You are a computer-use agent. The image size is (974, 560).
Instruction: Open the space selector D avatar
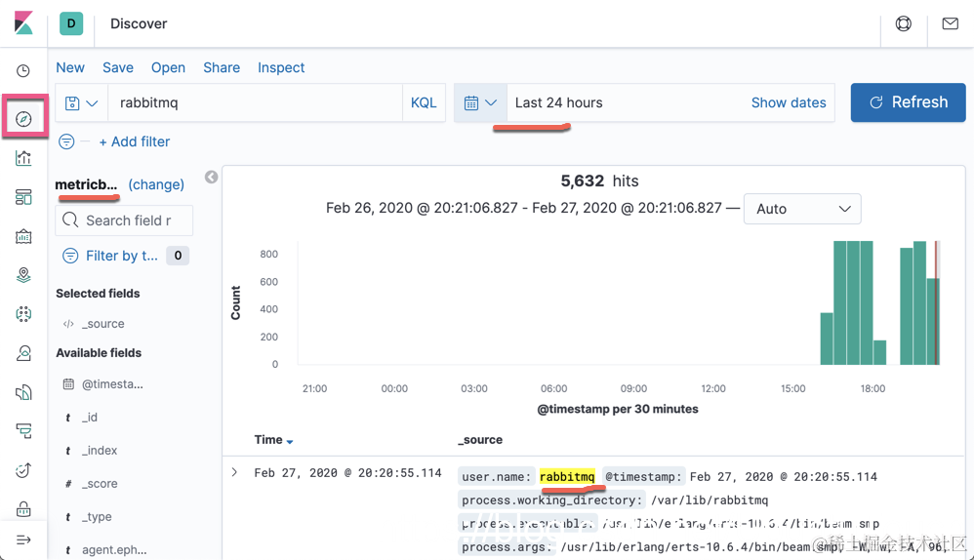[71, 23]
